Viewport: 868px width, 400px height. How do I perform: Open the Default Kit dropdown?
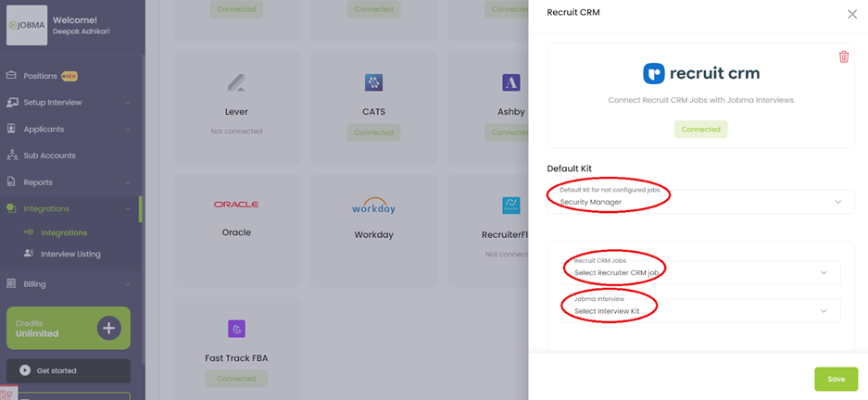coord(701,201)
